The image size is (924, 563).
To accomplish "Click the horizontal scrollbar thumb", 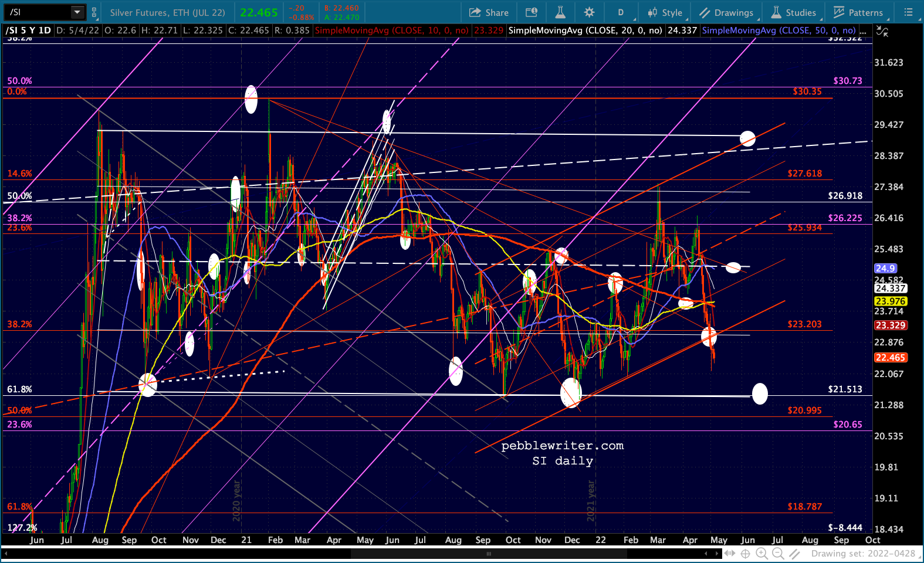I will 488,554.
